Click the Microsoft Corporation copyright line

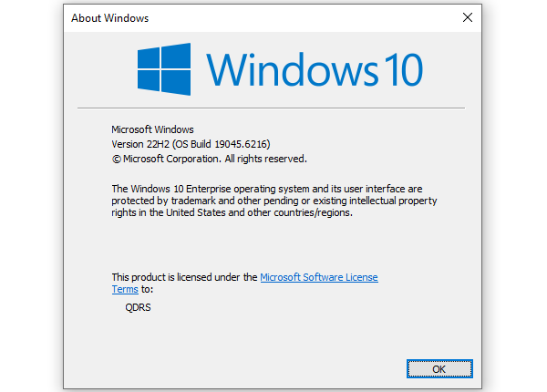210,159
